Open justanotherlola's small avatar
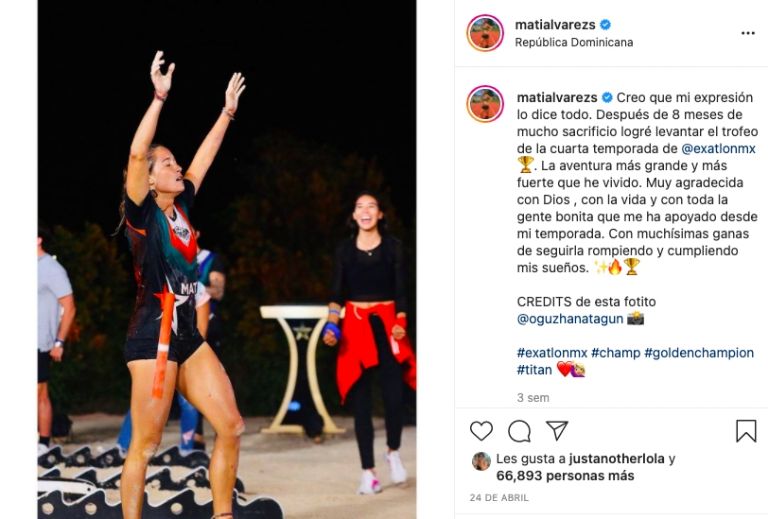This screenshot has width=768, height=519. coord(481,461)
